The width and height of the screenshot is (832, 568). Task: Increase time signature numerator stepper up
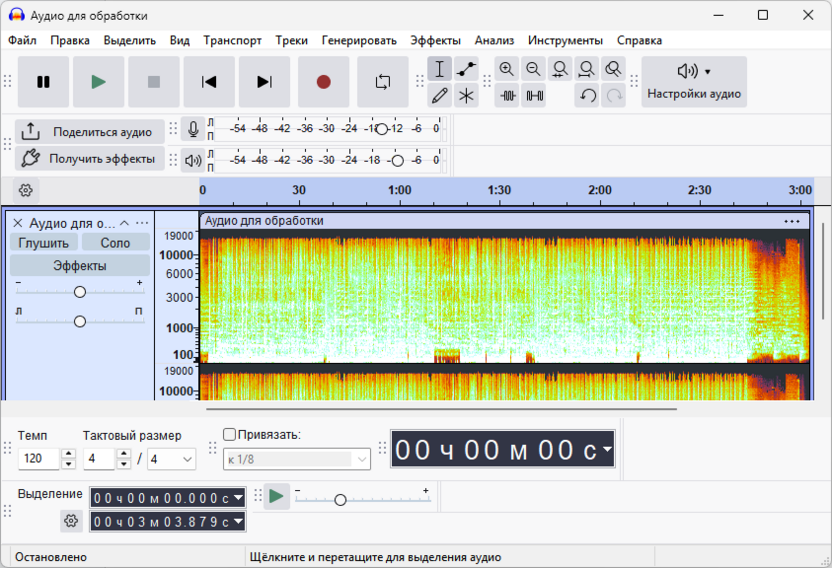(x=124, y=453)
